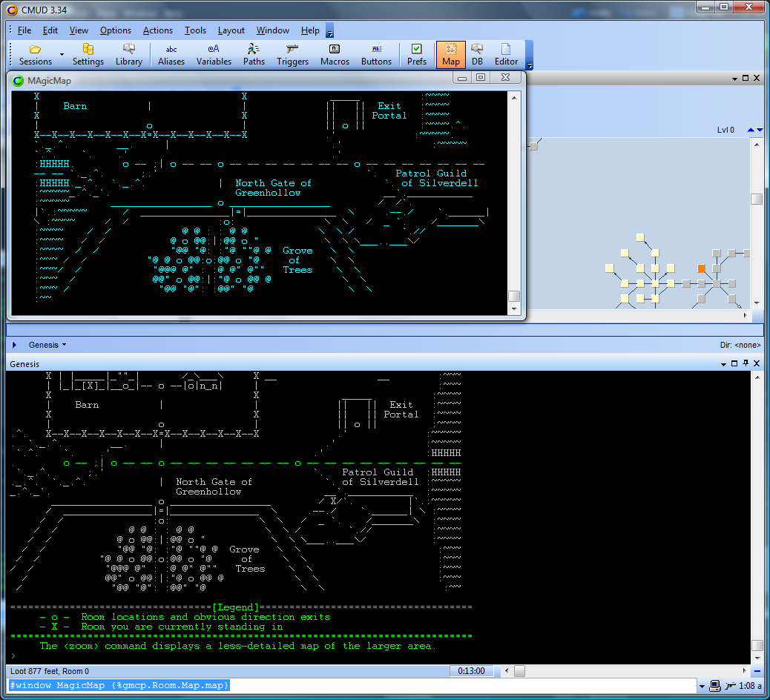Close the mapper panel
Viewport: 770px width, 700px height.
(x=756, y=78)
